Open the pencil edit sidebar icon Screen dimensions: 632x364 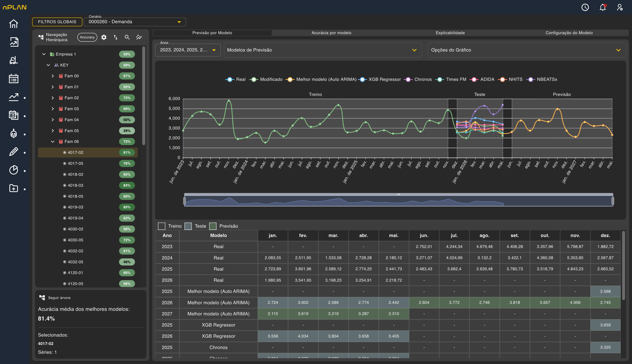(14, 152)
